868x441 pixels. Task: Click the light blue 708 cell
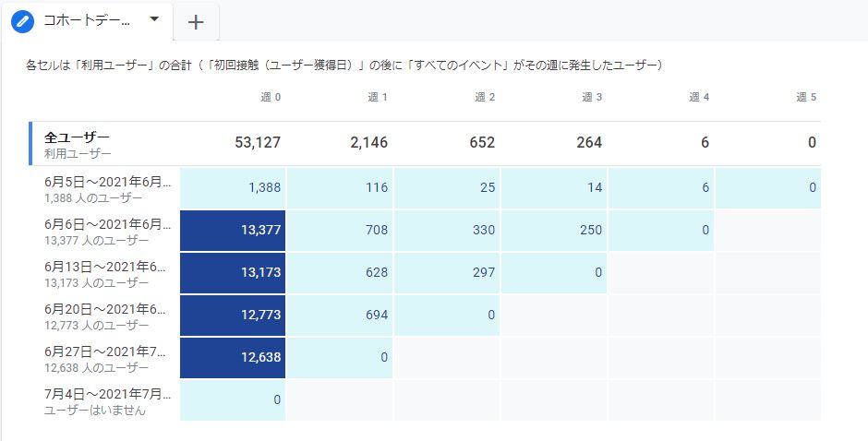(340, 231)
